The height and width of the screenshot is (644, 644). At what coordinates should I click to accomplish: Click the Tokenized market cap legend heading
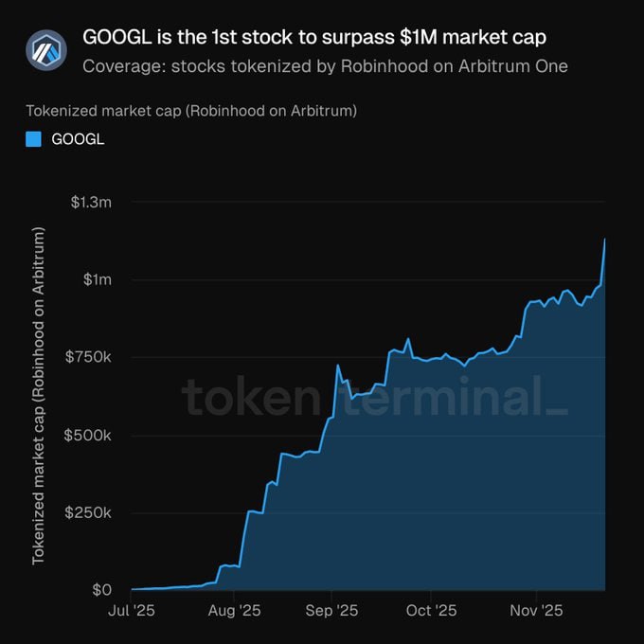click(191, 111)
